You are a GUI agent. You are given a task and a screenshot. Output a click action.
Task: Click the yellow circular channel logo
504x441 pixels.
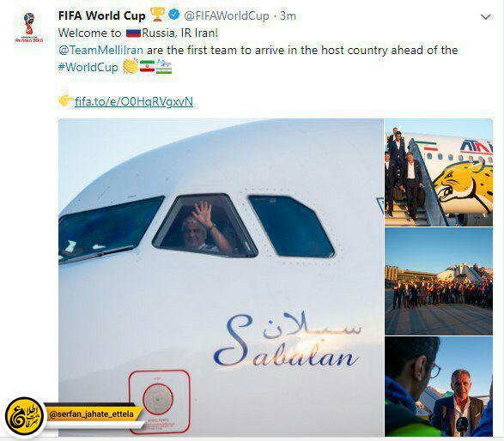[x=24, y=416]
